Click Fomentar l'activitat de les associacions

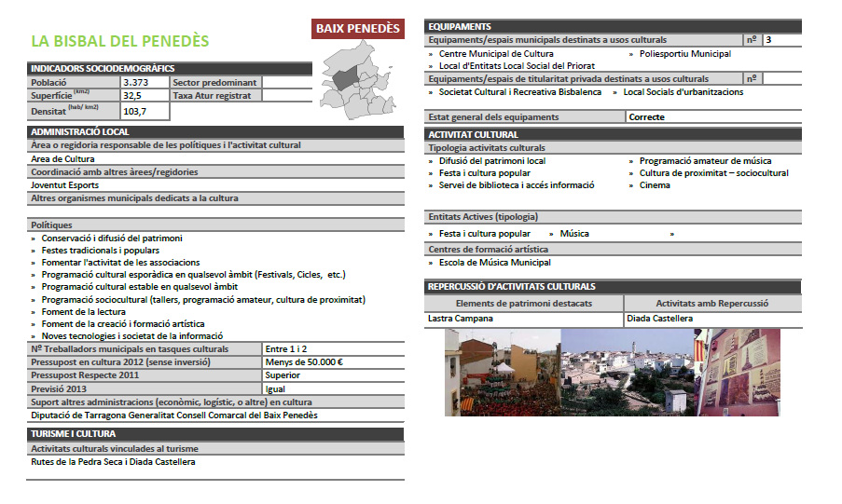[x=121, y=263]
